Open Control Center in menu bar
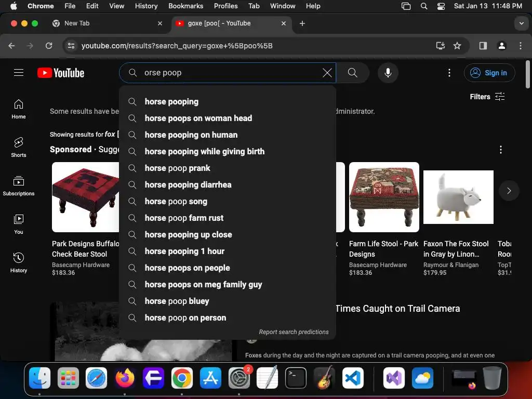Screen dimensions: 532x399 441,6
